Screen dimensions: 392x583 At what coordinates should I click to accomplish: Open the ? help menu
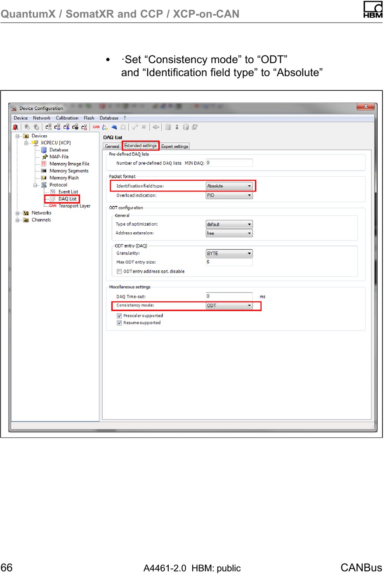point(125,118)
